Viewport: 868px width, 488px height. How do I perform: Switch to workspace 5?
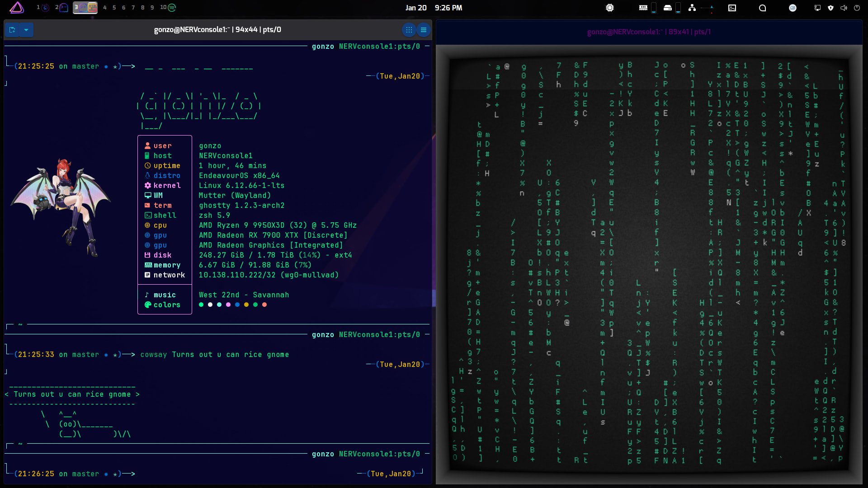(x=114, y=8)
